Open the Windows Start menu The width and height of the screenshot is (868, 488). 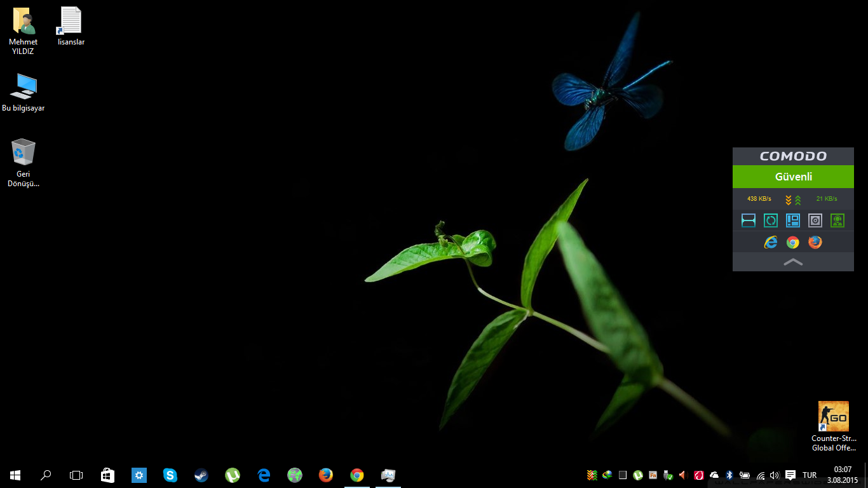[x=15, y=475]
